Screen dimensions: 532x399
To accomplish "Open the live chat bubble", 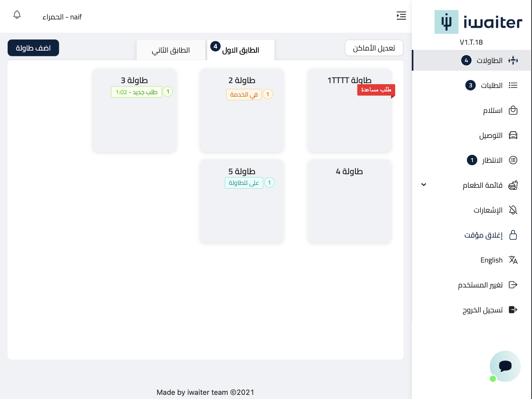I will coord(505,366).
